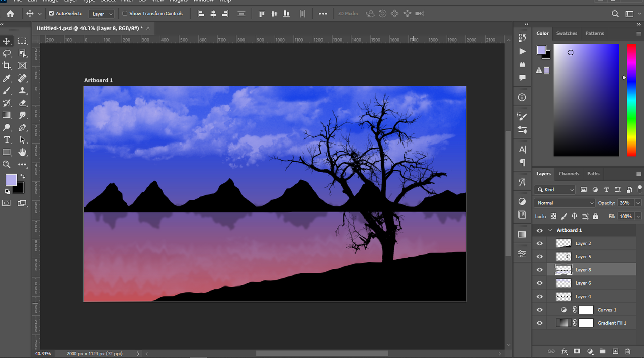Select the Hand tool
This screenshot has height=358, width=644.
[x=22, y=152]
